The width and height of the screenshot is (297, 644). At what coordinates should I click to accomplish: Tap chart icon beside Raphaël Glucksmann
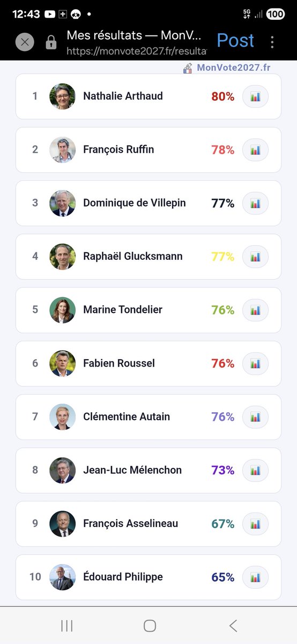(255, 257)
